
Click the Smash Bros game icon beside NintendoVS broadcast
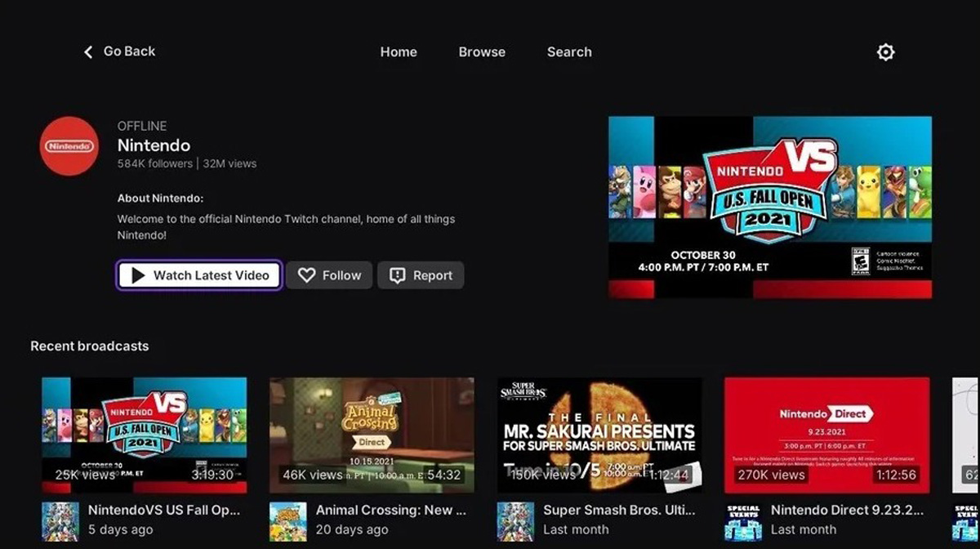pos(60,521)
